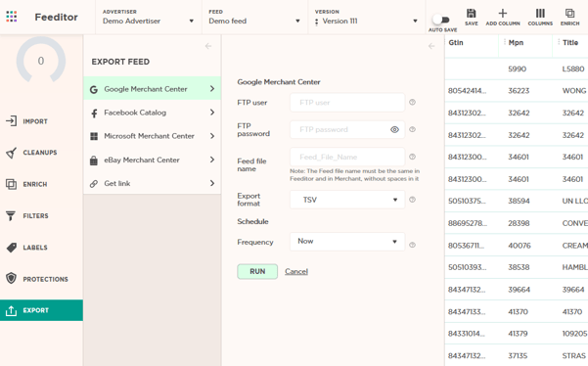Screen dimensions: 588x366
Task: Open the Columns icon in toolbar
Action: 540,14
